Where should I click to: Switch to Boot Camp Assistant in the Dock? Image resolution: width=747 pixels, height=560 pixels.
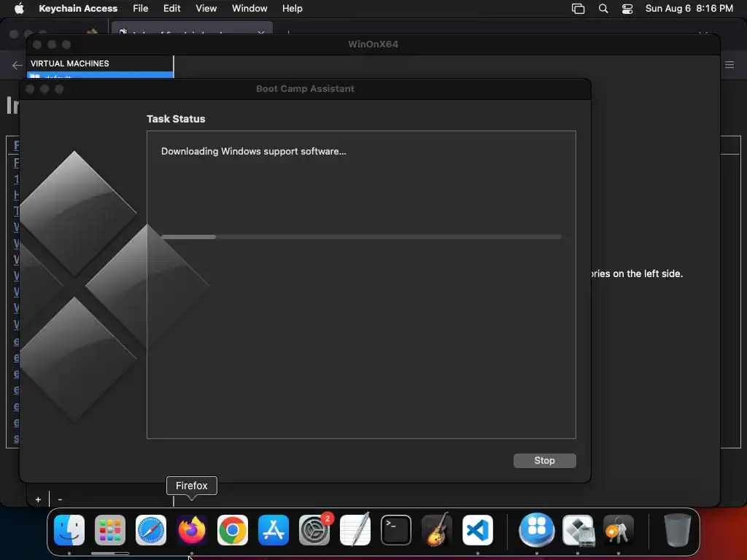click(578, 529)
